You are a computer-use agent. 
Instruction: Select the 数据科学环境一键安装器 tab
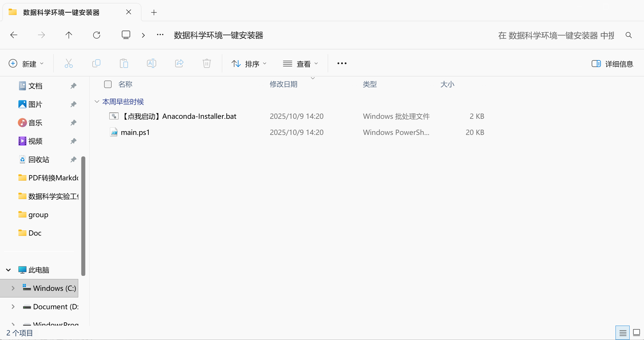[72, 12]
